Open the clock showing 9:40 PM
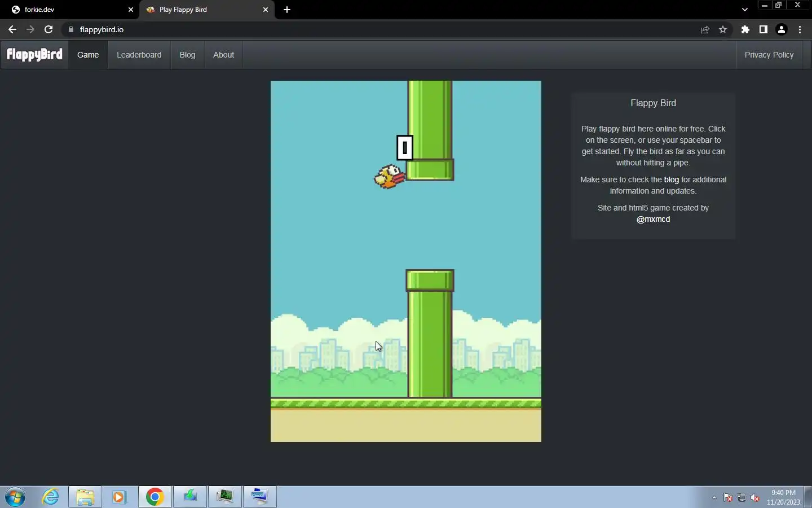812x508 pixels. [x=783, y=497]
